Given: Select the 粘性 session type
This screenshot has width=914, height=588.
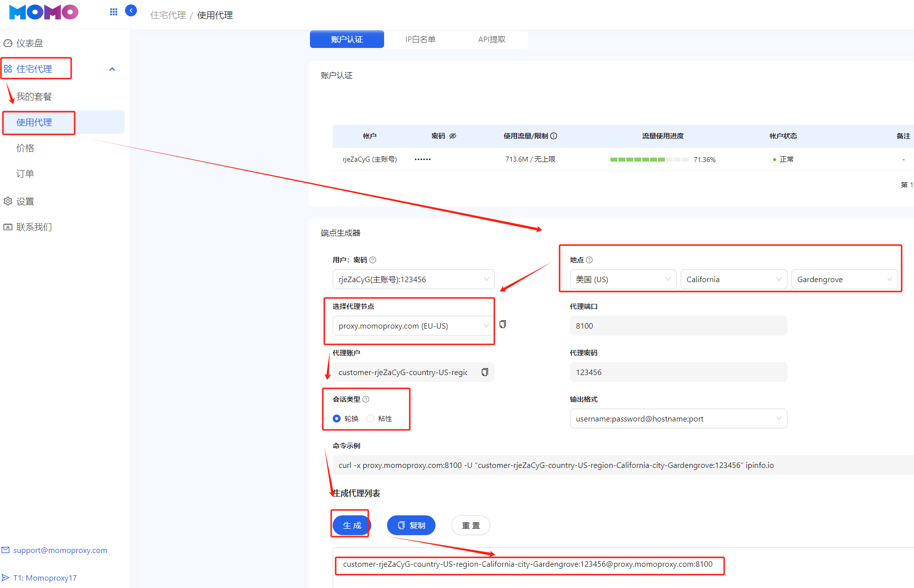Looking at the screenshot, I should pyautogui.click(x=370, y=419).
